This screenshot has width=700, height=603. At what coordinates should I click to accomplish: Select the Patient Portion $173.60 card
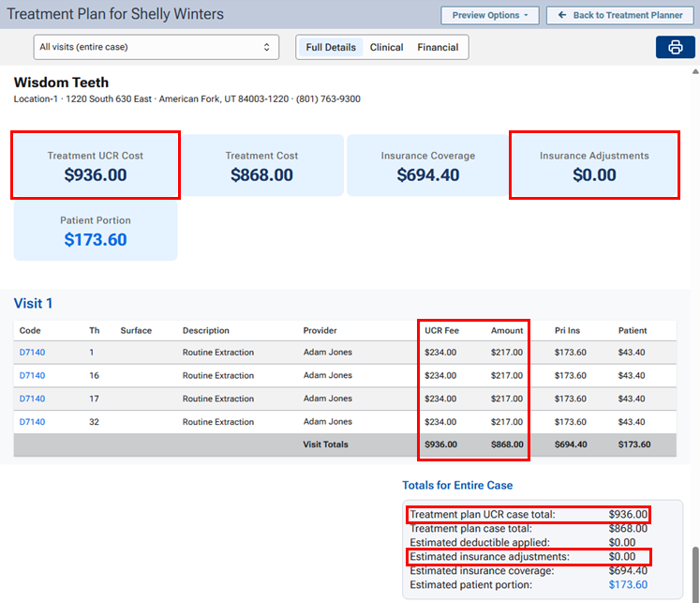[x=96, y=230]
